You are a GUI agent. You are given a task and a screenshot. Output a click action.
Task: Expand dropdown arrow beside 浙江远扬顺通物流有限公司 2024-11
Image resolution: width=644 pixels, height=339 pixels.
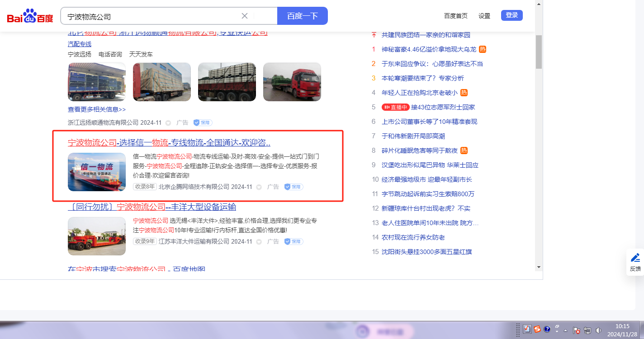(x=168, y=123)
